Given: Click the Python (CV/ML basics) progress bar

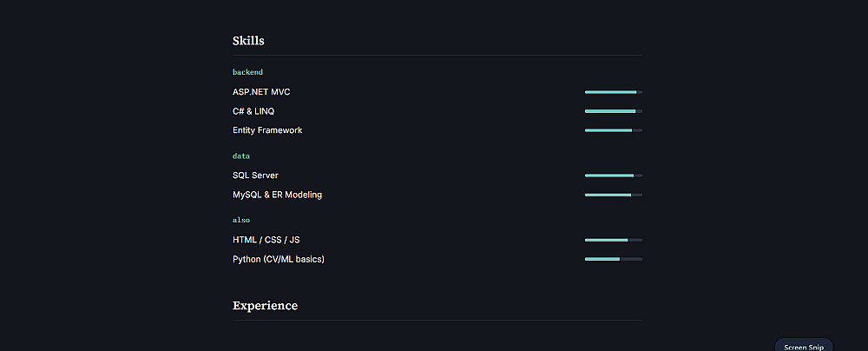Looking at the screenshot, I should [x=614, y=259].
